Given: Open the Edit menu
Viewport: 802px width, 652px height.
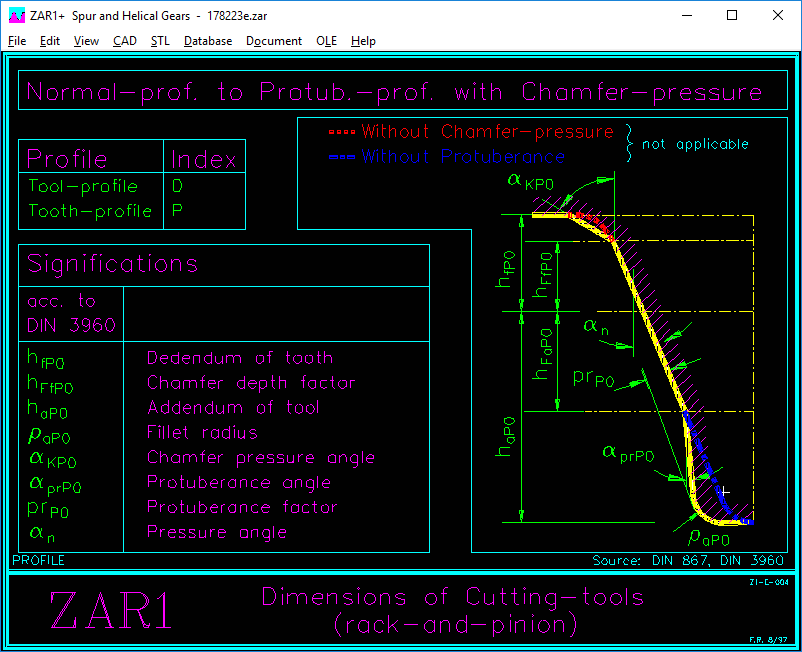Looking at the screenshot, I should tap(50, 41).
